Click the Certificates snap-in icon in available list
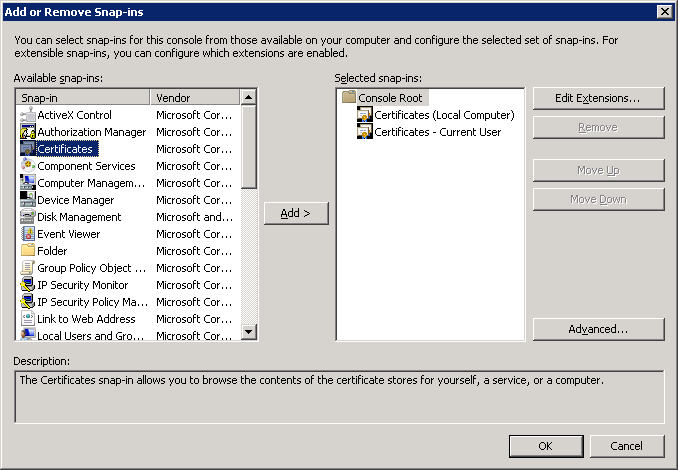 point(28,149)
